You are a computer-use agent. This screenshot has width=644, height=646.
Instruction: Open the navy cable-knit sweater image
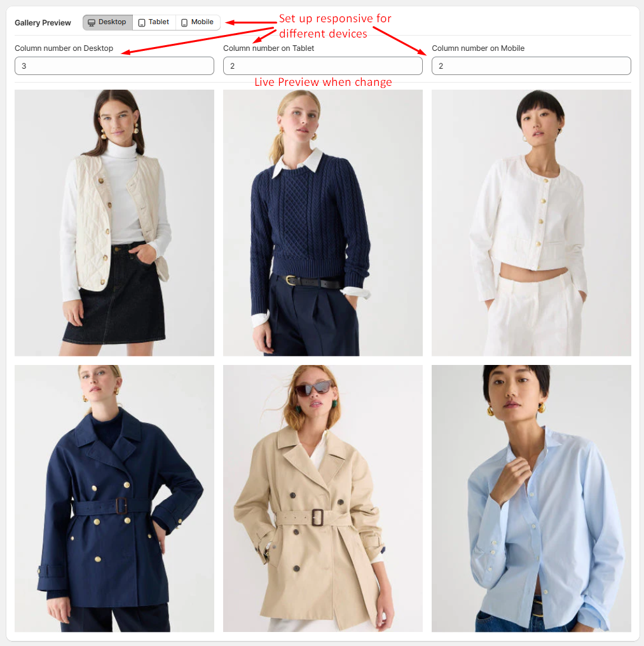click(322, 223)
